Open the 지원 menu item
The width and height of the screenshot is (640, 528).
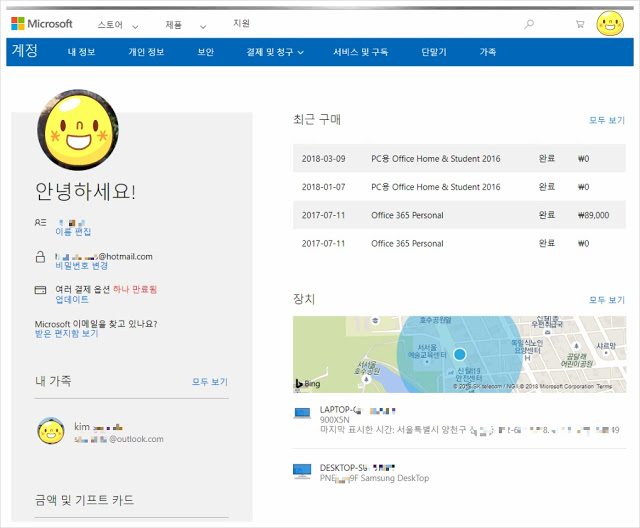[241, 23]
